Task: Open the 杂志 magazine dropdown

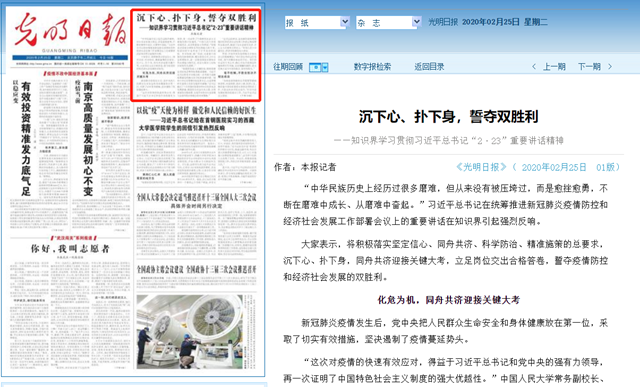Action: click(x=388, y=22)
